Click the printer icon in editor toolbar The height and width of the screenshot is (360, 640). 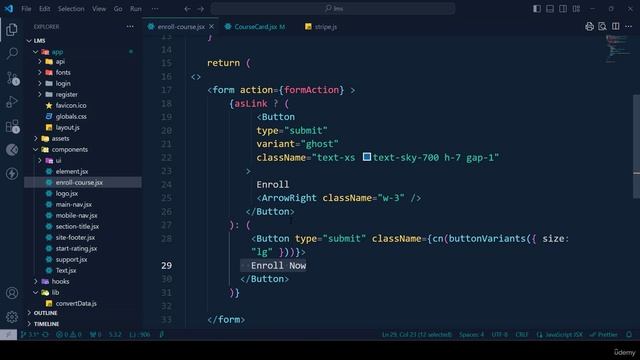pyautogui.click(x=589, y=27)
